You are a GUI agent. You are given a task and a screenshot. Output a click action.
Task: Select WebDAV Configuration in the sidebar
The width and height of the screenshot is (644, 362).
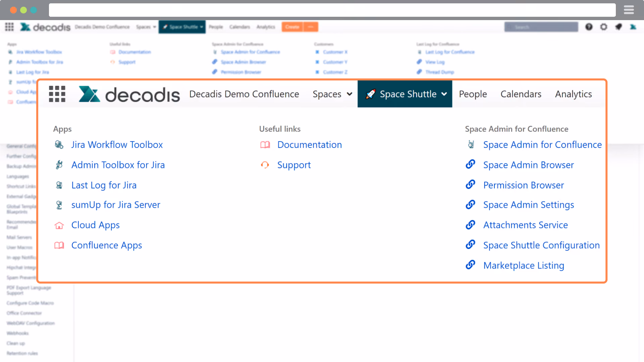[31, 323]
